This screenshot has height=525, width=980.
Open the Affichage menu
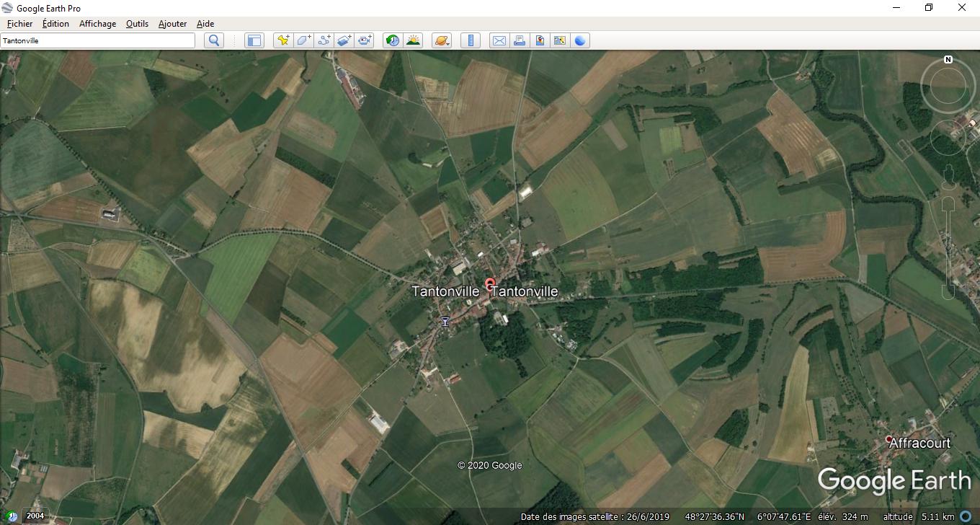coord(97,24)
